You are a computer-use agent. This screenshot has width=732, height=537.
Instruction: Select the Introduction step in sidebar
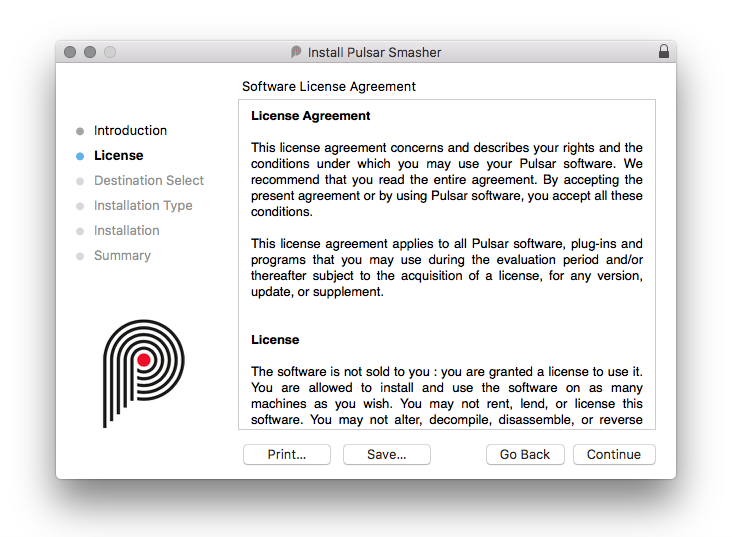(x=130, y=131)
